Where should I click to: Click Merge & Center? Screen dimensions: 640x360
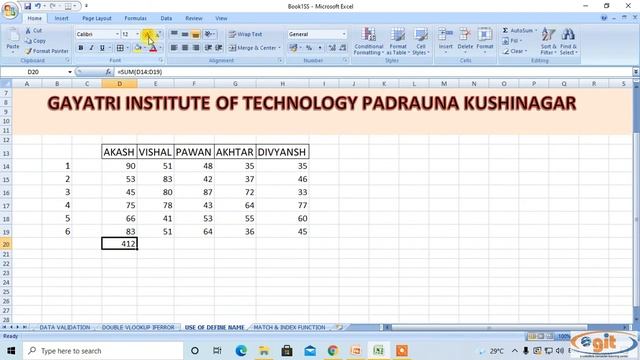pos(254,48)
